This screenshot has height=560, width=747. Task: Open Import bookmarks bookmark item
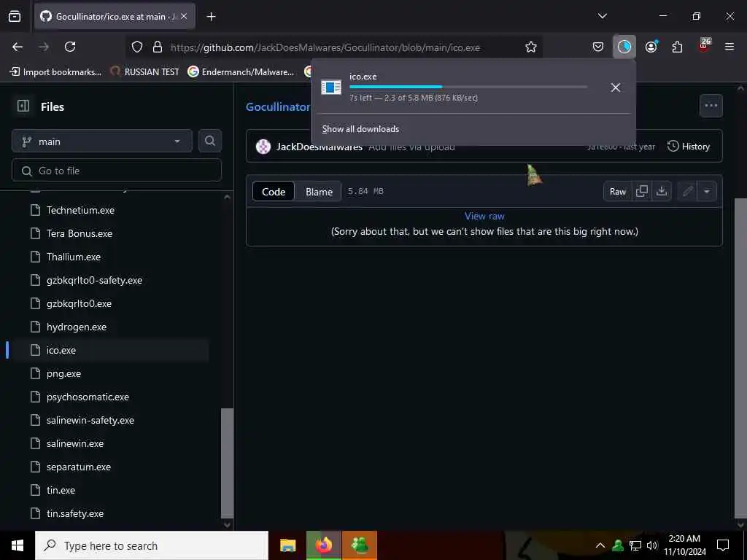55,72
